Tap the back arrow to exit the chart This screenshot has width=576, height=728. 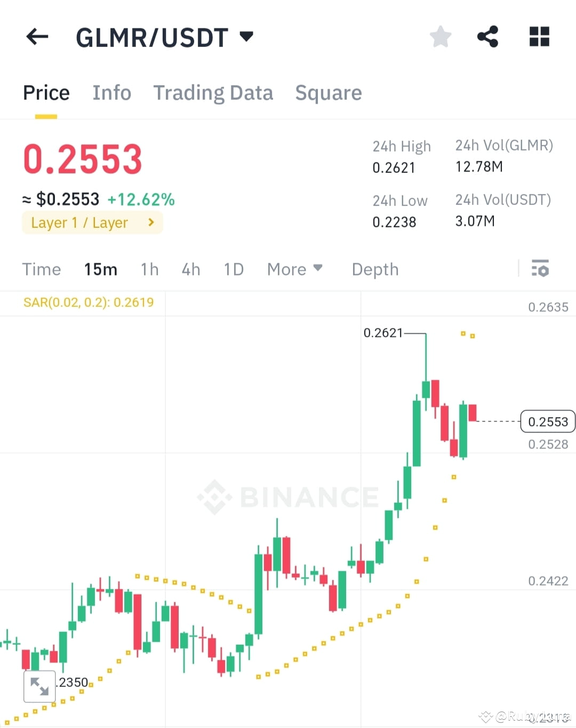point(36,36)
